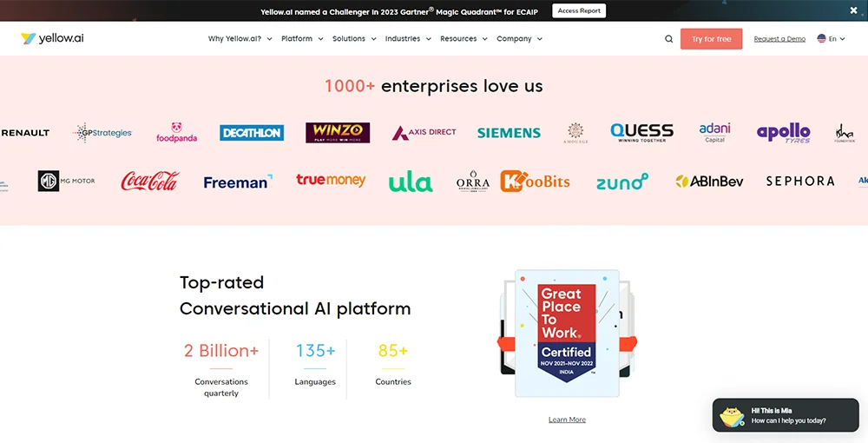Click the Axis Direct logo
This screenshot has height=443, width=868.
424,133
